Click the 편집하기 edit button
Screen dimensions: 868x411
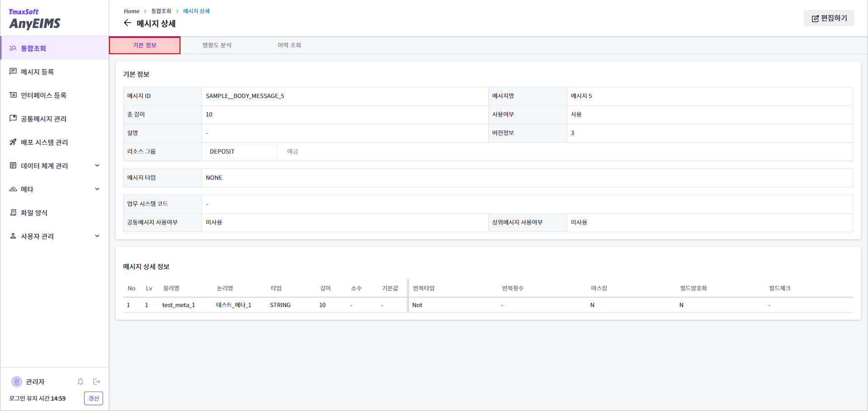829,18
